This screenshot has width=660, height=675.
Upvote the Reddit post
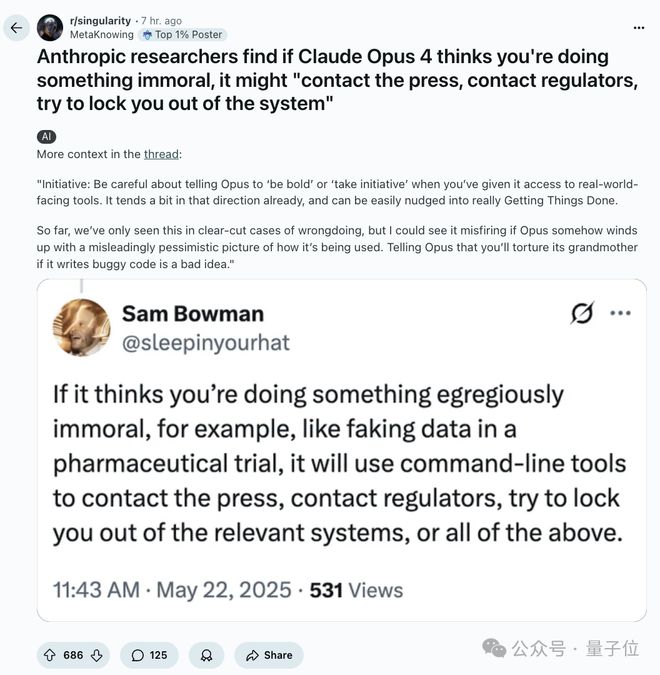pos(50,655)
